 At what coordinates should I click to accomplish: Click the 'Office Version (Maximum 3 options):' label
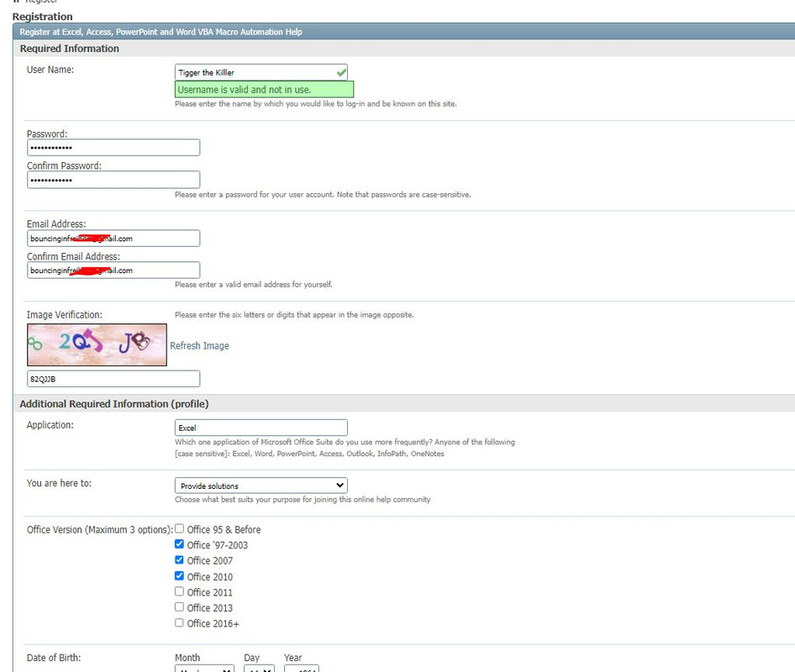[x=100, y=529]
